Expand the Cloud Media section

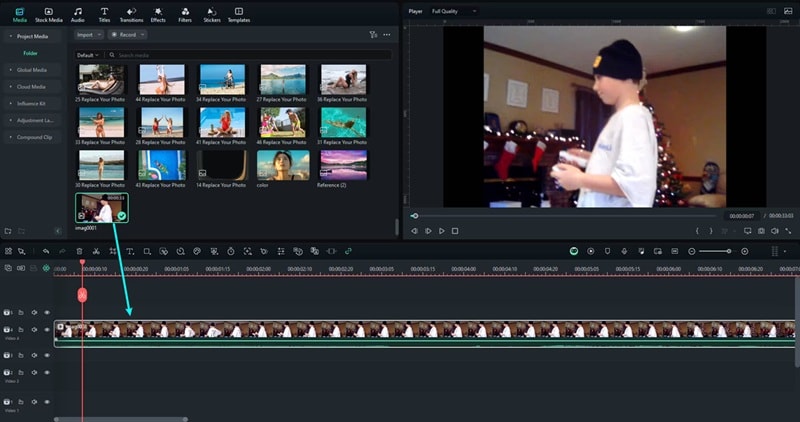[31, 87]
